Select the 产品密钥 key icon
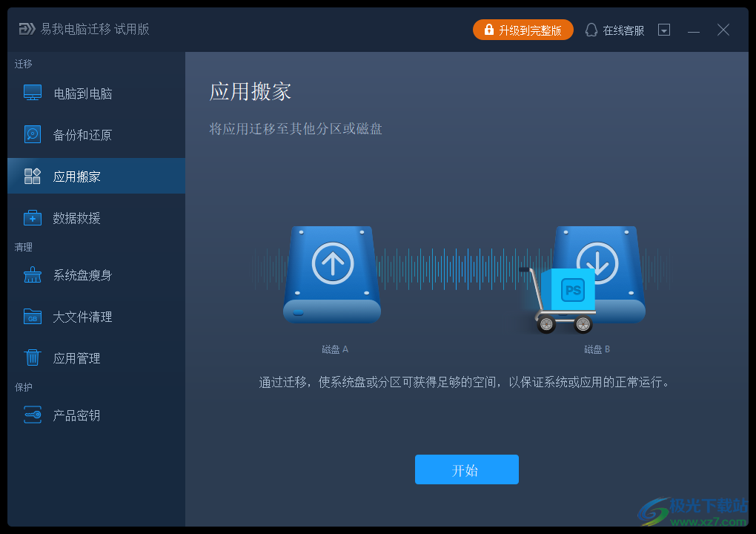756x534 pixels. (33, 415)
